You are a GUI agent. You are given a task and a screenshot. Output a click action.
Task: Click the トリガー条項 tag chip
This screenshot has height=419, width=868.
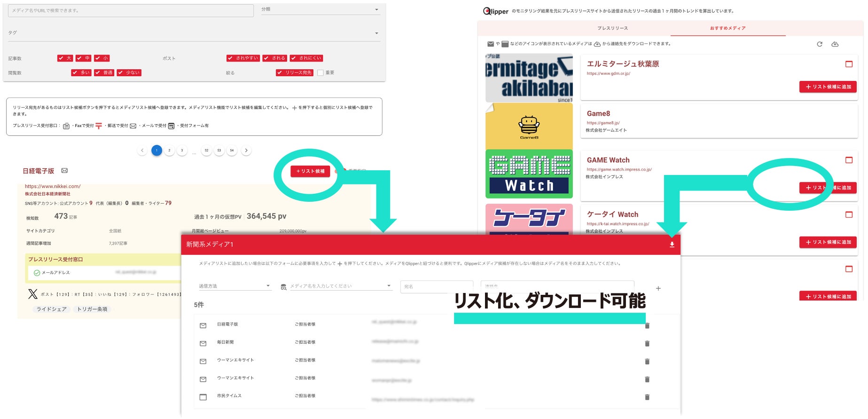[92, 309]
